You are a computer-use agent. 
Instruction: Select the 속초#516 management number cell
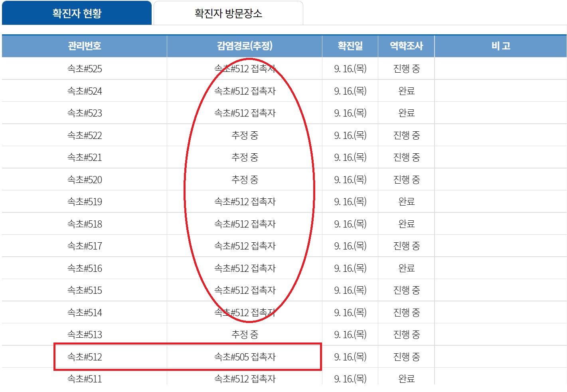(x=85, y=268)
